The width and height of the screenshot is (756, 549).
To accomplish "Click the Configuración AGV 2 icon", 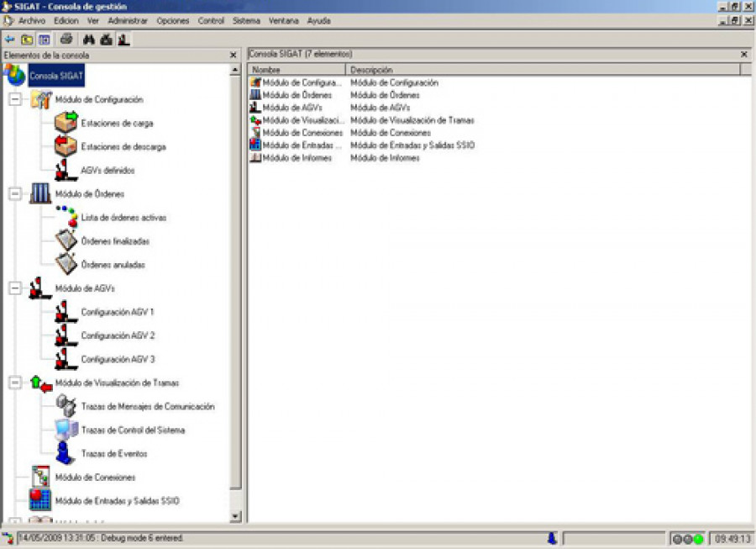I will [x=66, y=335].
